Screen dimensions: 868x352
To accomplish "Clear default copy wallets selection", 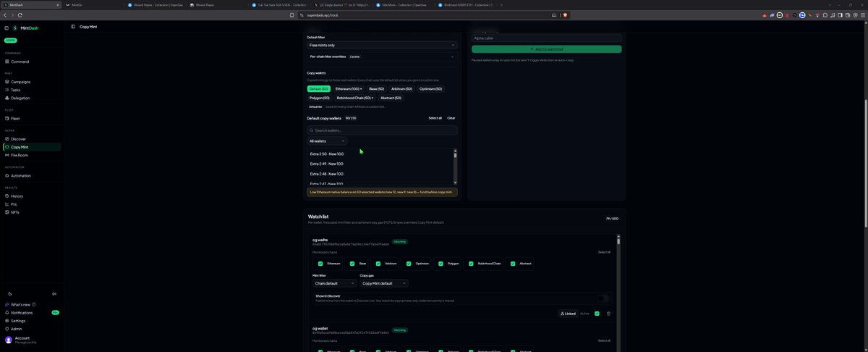I will click(451, 118).
